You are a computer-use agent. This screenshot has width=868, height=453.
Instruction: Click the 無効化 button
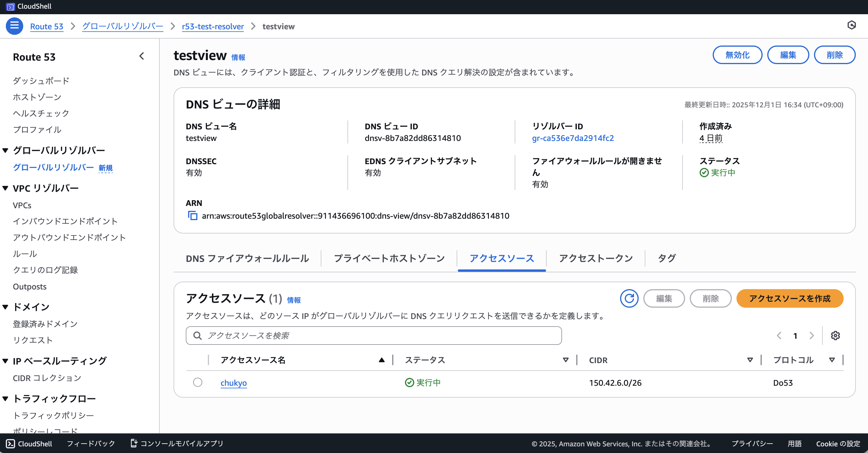tap(737, 55)
